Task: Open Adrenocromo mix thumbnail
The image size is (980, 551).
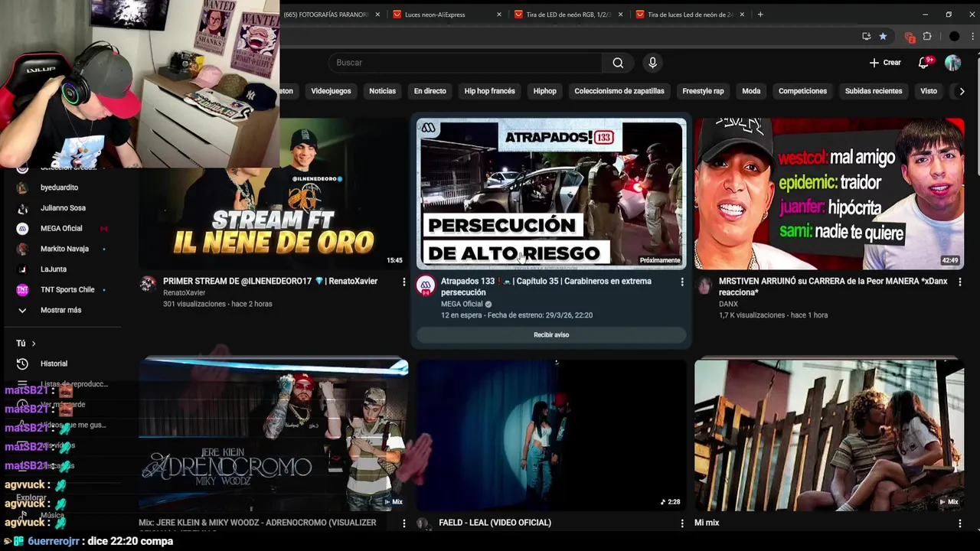Action: (x=273, y=434)
